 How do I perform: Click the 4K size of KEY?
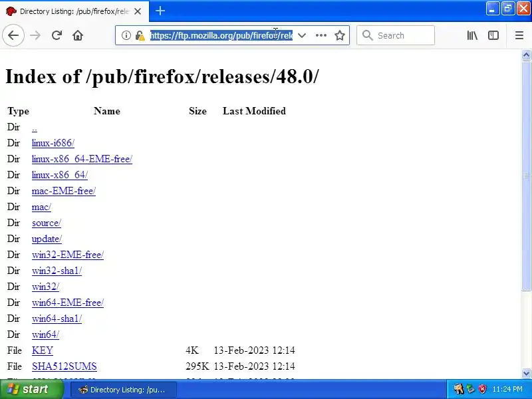(192, 350)
